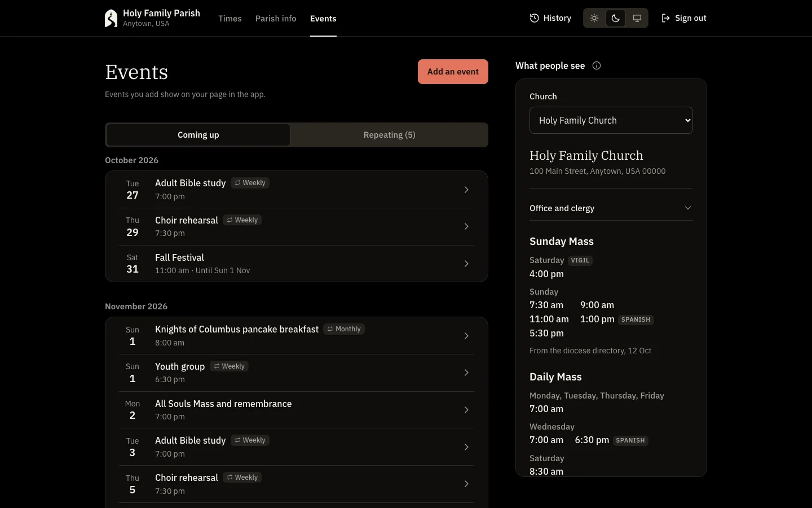Click the Holy Family Parish logo icon
The width and height of the screenshot is (812, 508).
pos(111,18)
